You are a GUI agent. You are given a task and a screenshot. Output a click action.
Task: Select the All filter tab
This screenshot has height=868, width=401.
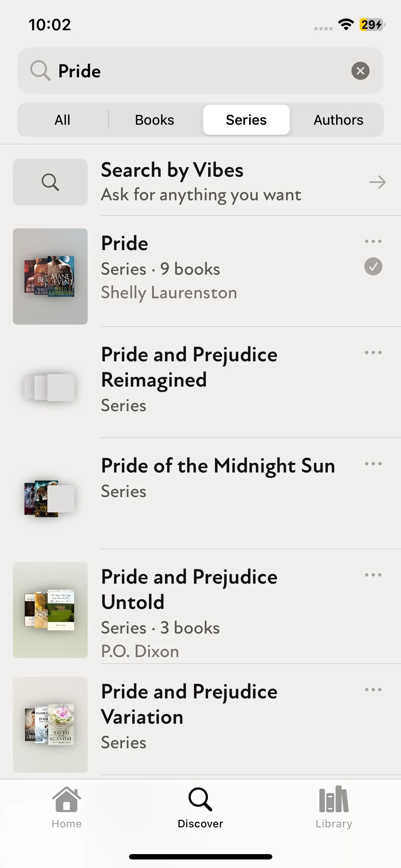[x=62, y=120]
